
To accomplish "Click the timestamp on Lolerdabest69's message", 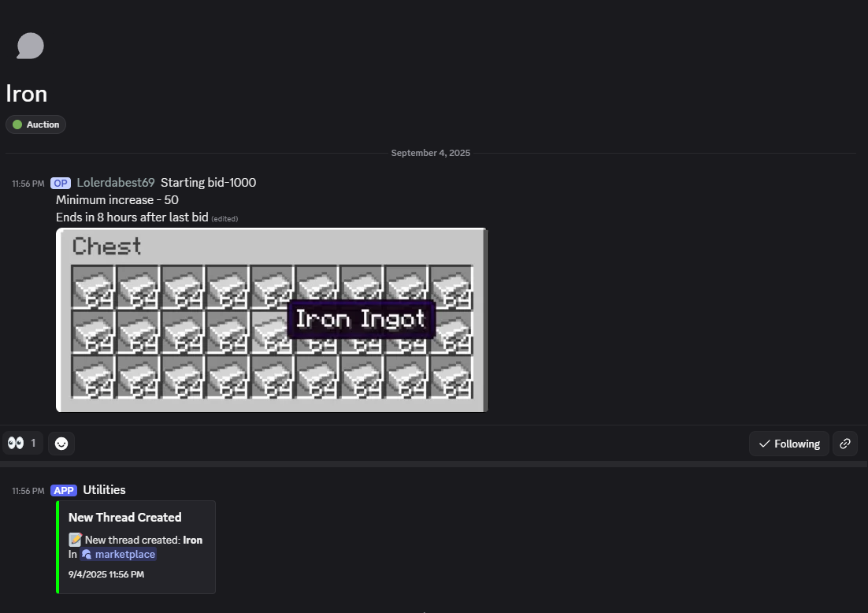I will [x=28, y=184].
